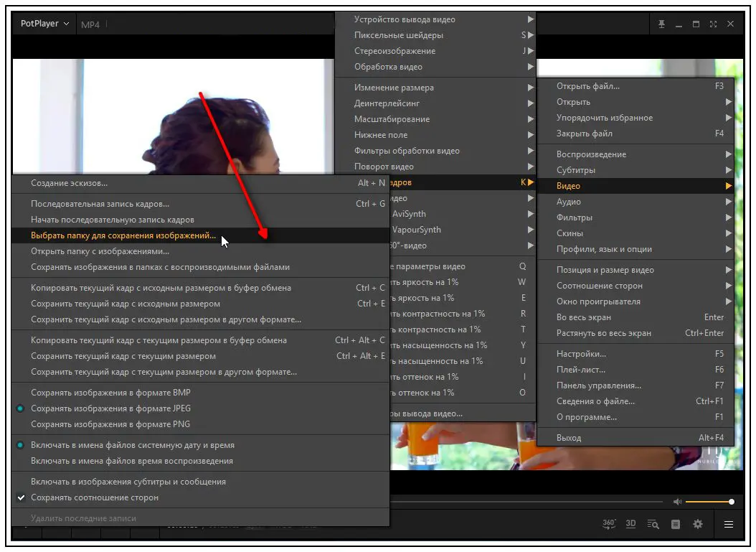Toggle 'Сохранять соотношение сторон' checkmark
756x552 pixels.
pos(95,497)
